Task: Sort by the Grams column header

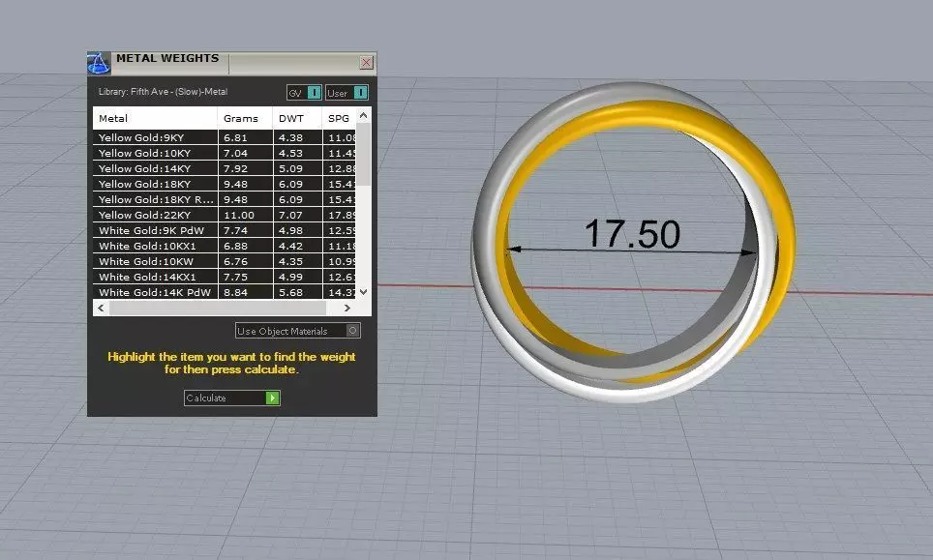Action: point(245,118)
